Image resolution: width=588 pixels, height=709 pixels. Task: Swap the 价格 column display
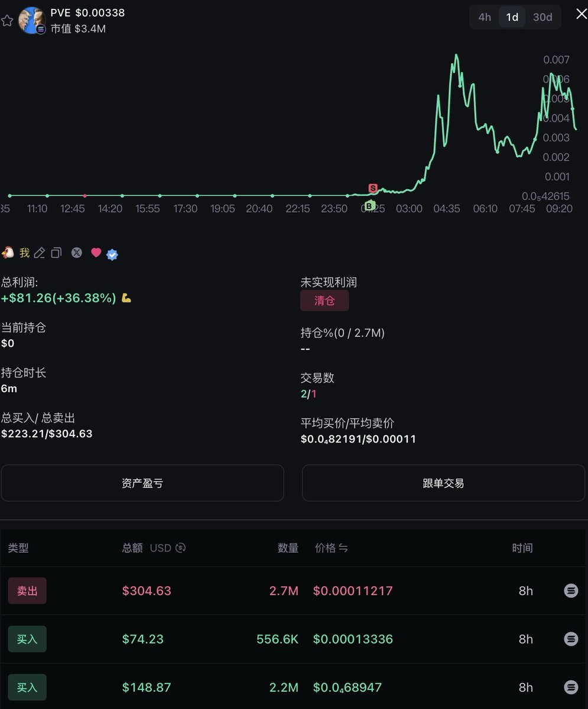343,548
